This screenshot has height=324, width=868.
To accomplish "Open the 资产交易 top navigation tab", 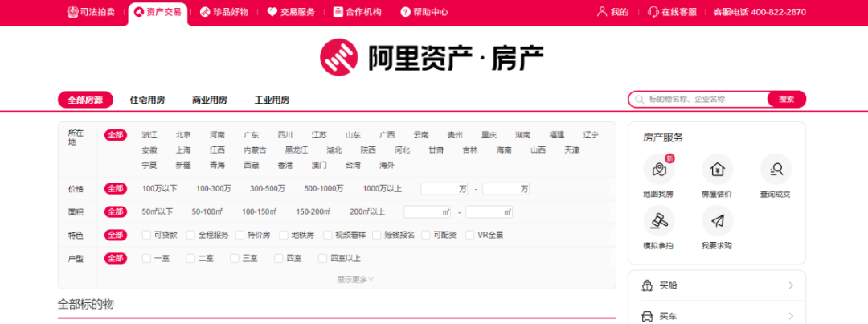I will pyautogui.click(x=158, y=13).
